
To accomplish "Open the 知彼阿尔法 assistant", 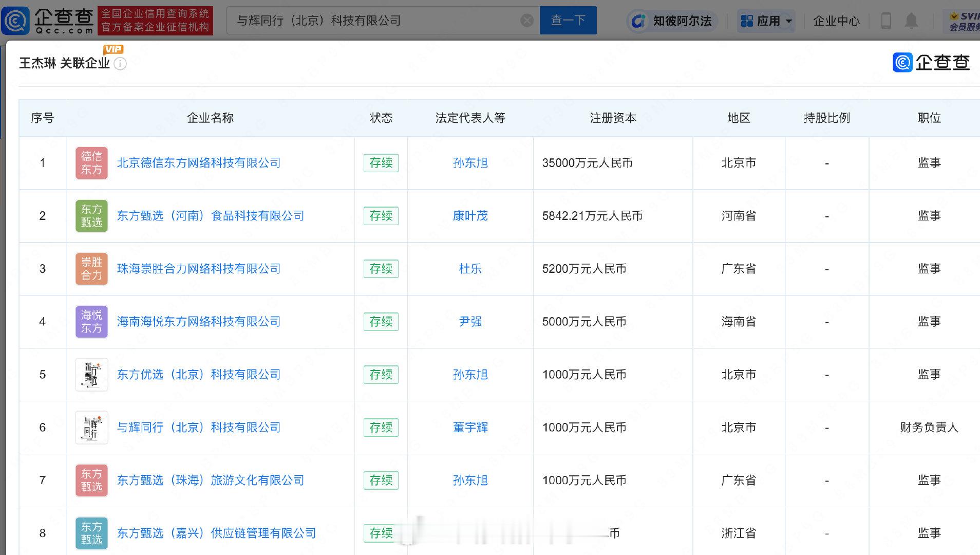I will (672, 21).
